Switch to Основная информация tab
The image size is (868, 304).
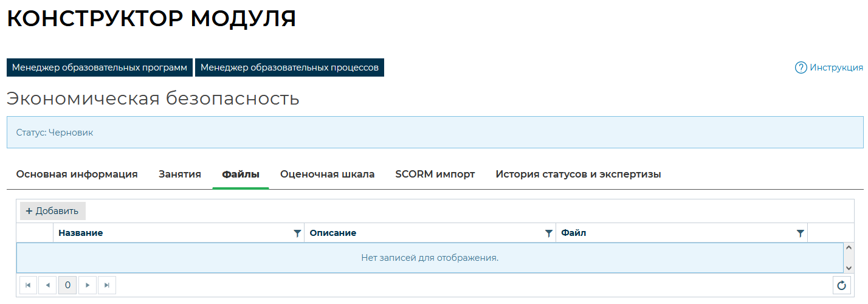(x=77, y=174)
